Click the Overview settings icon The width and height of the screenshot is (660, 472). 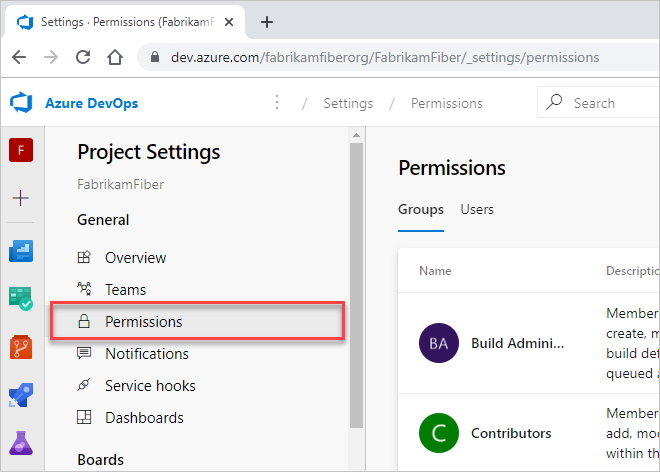pyautogui.click(x=84, y=257)
